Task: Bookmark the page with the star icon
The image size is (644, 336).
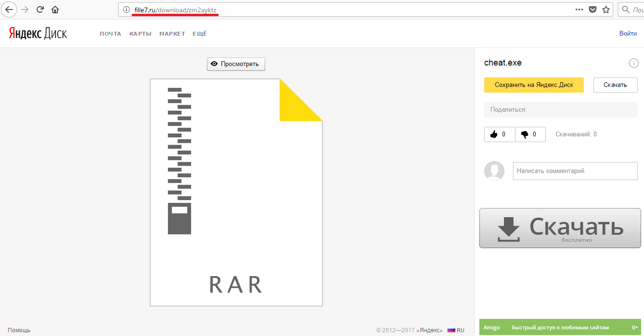Action: coord(606,9)
